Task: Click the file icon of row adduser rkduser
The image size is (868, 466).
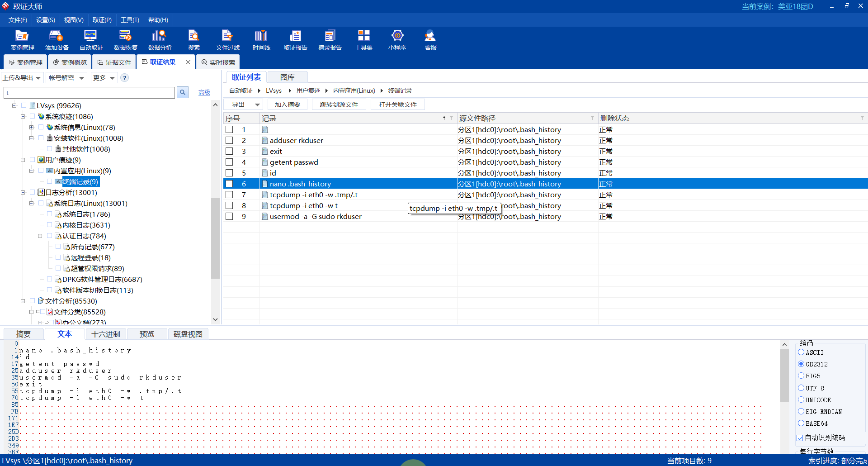Action: coord(265,140)
